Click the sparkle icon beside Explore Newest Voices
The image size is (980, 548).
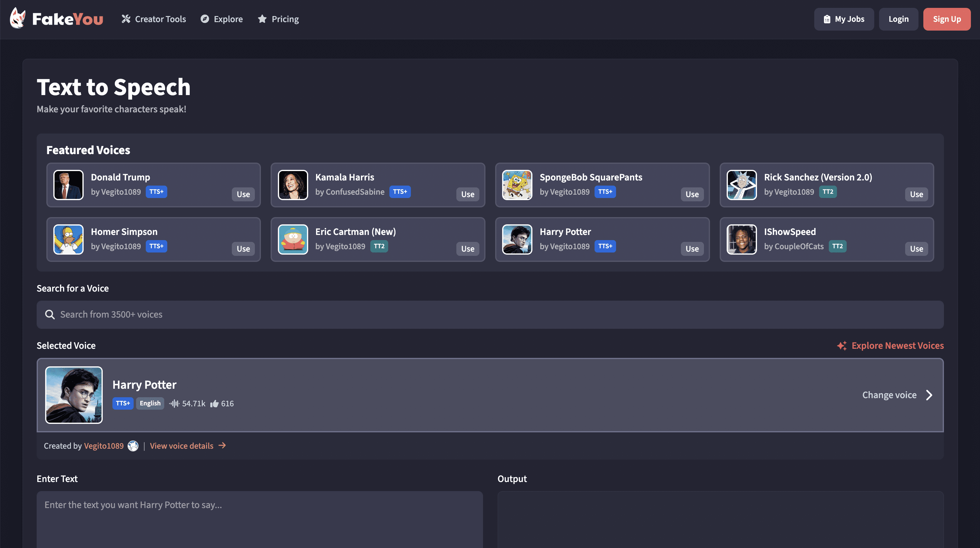(842, 346)
